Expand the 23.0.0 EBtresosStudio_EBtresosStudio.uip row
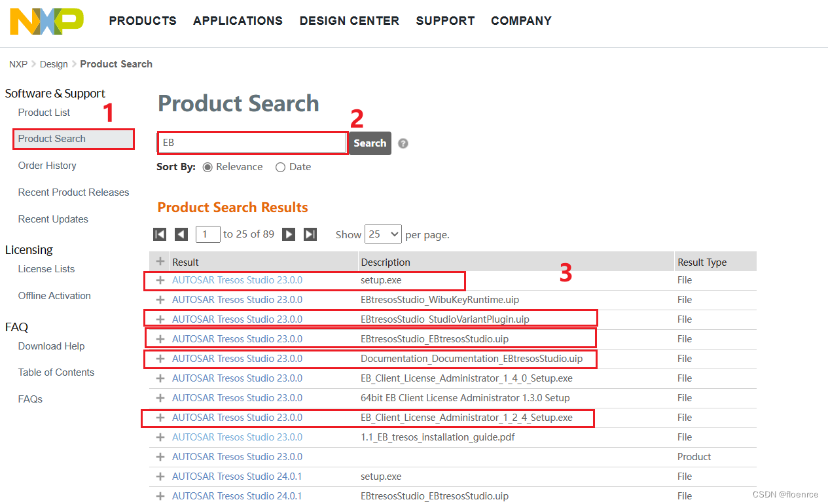The height and width of the screenshot is (504, 828). pyautogui.click(x=160, y=339)
